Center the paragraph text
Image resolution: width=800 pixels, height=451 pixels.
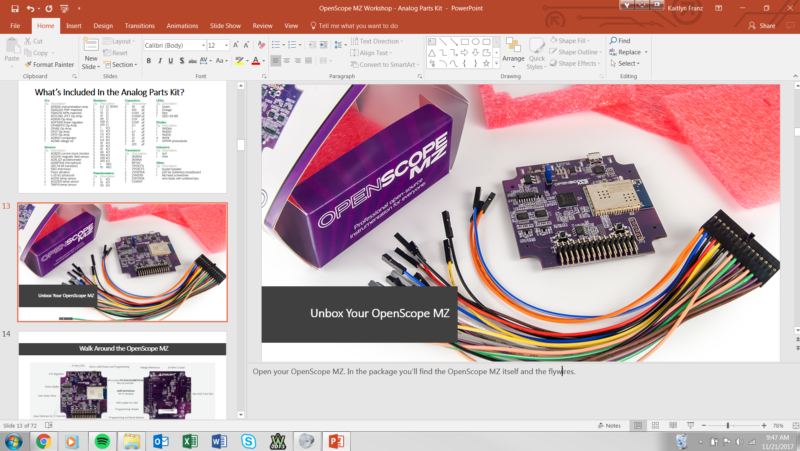coord(287,61)
